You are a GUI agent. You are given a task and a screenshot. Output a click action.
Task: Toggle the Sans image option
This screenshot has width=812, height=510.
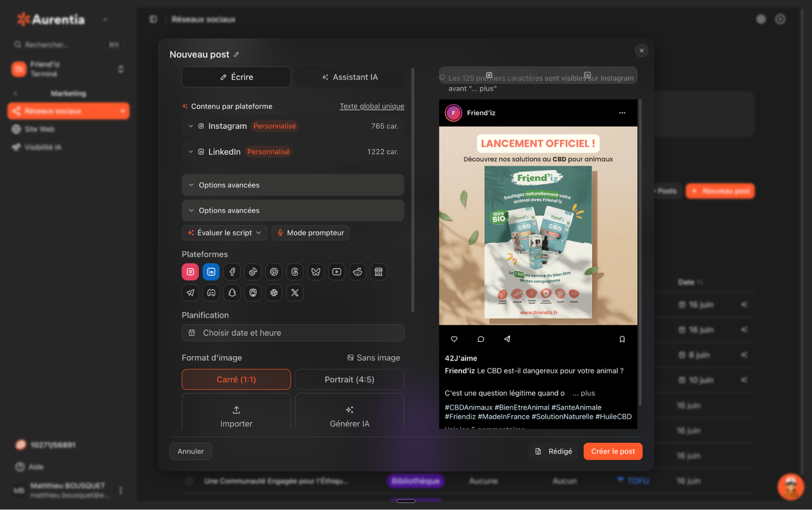tap(374, 358)
